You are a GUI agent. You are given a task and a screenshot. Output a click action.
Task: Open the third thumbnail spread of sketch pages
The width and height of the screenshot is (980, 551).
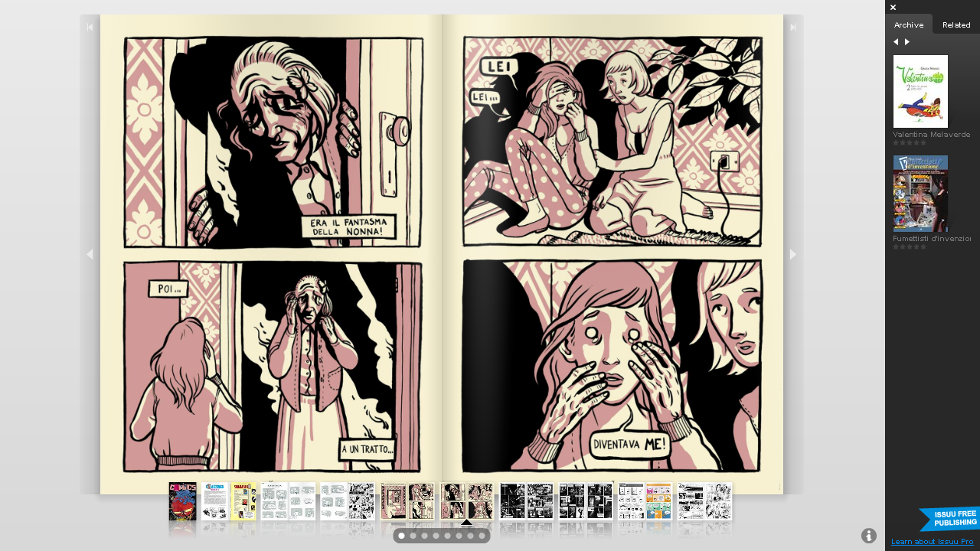[288, 501]
